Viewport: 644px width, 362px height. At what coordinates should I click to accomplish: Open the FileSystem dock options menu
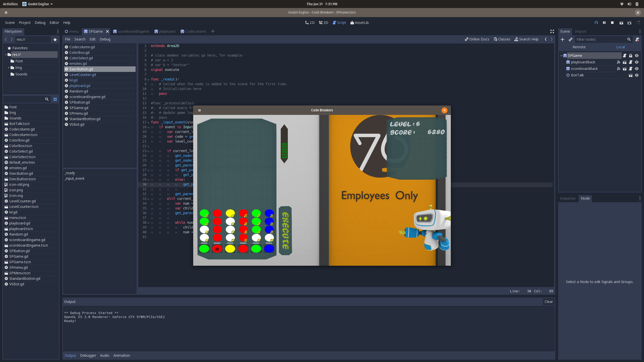point(58,31)
